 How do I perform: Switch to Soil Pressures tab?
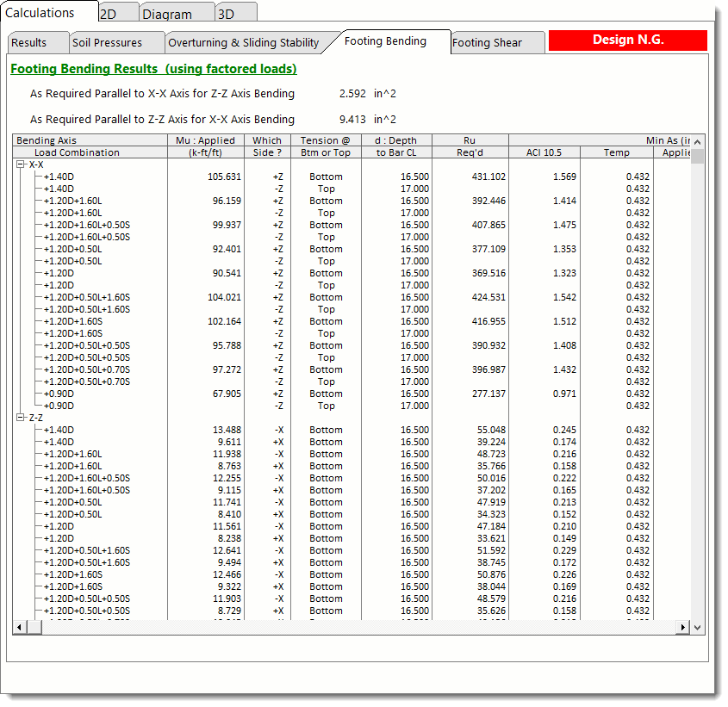(x=107, y=42)
